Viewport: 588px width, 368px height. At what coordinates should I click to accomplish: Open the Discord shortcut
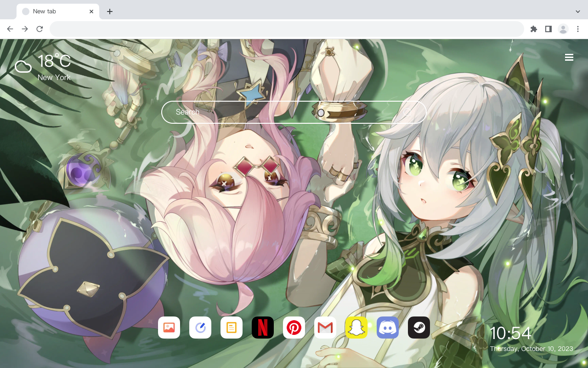click(388, 328)
